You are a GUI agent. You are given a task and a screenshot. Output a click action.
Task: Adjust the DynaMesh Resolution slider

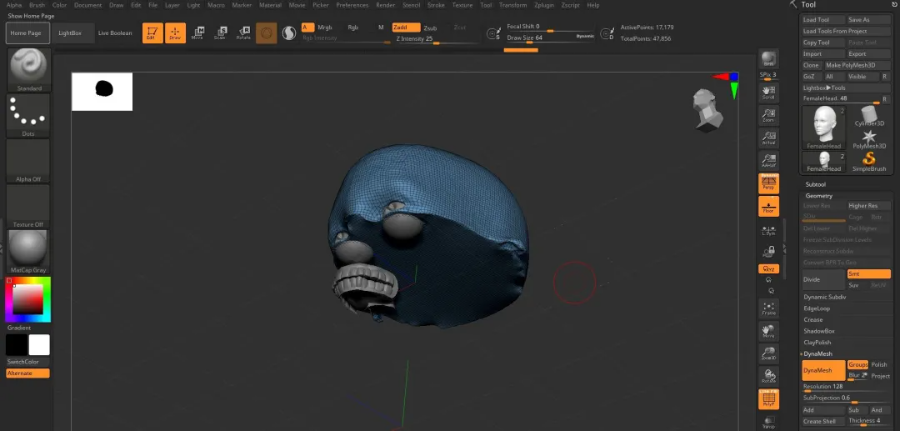tap(846, 387)
